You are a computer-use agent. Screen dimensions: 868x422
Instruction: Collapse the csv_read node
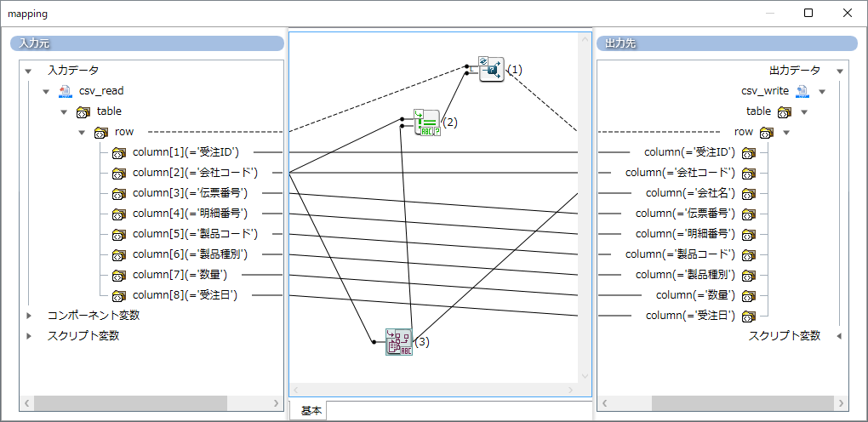[x=47, y=91]
